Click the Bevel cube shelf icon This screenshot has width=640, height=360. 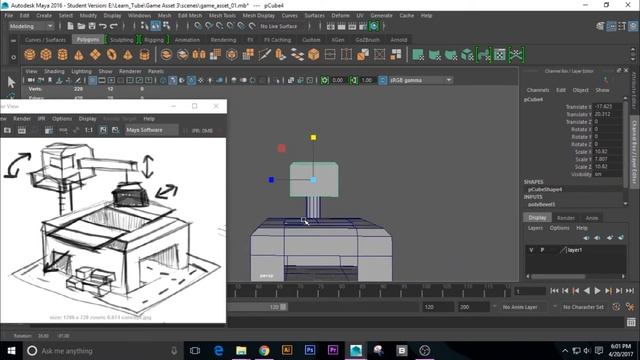313,55
